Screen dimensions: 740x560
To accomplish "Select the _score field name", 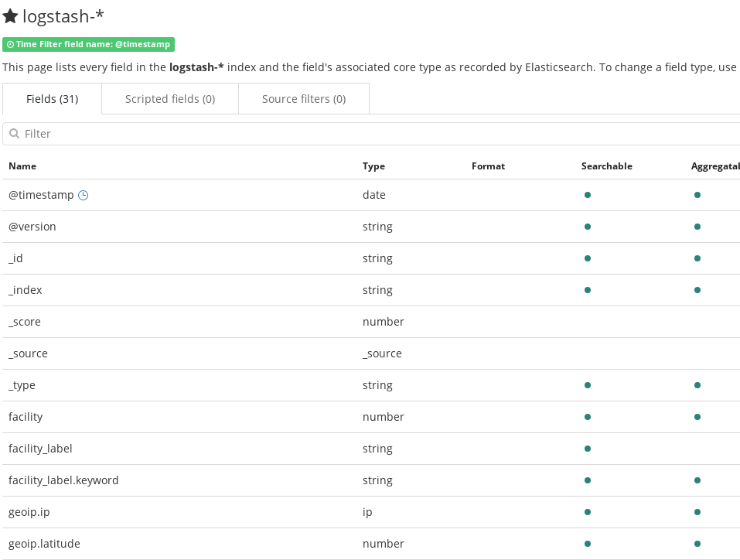I will [25, 322].
